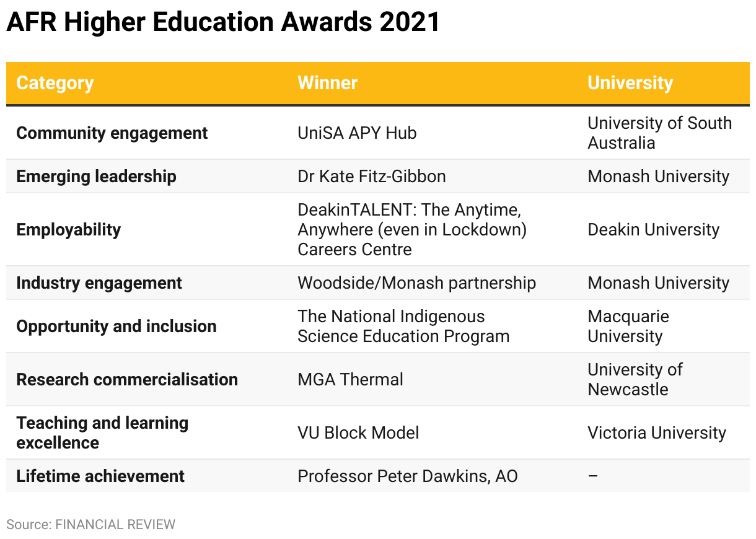Click the Deakin University cell
The image size is (756, 539).
pos(653,230)
